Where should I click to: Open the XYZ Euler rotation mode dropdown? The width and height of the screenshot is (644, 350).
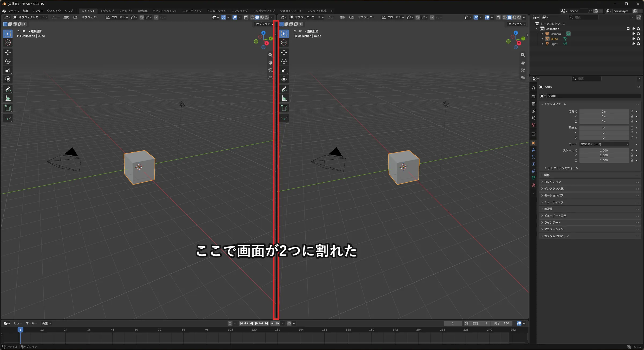pyautogui.click(x=604, y=144)
